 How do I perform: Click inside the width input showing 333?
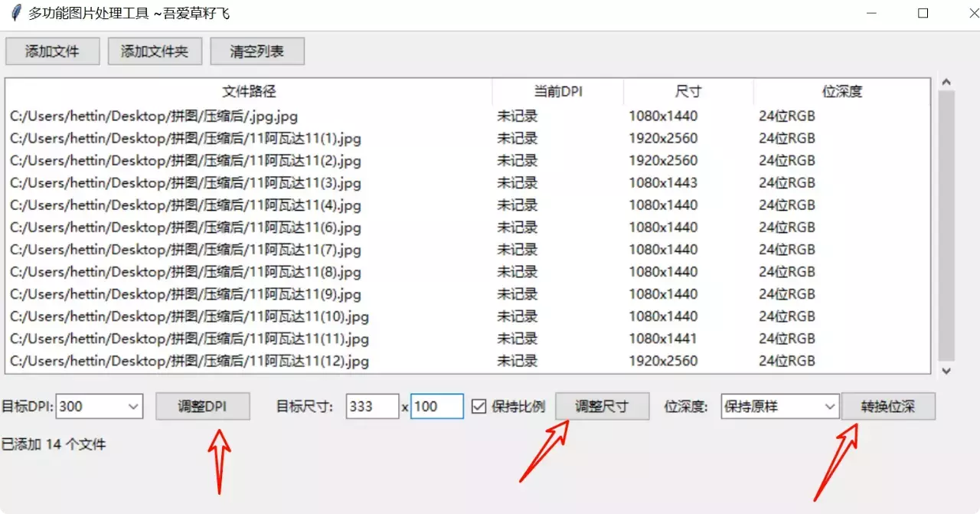point(372,406)
